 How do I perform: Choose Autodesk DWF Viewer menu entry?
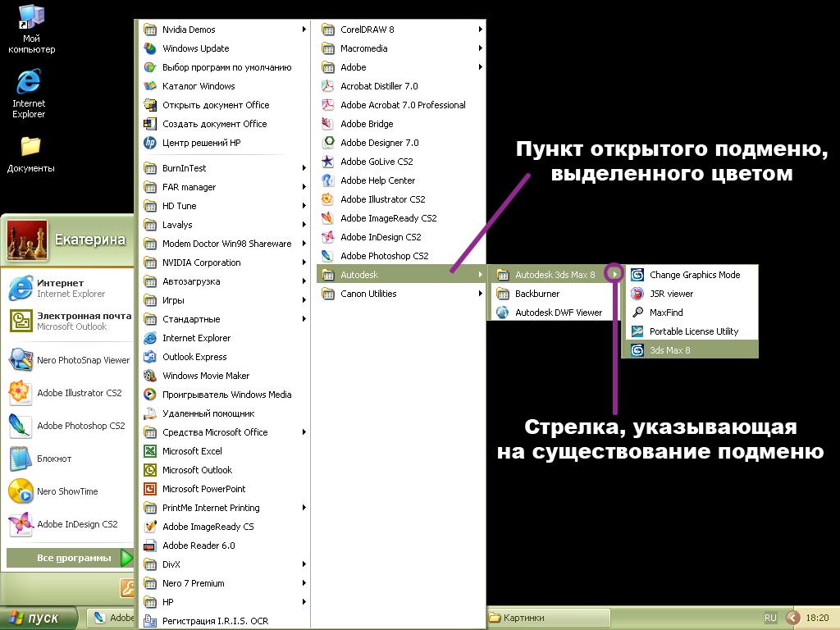[x=558, y=313]
